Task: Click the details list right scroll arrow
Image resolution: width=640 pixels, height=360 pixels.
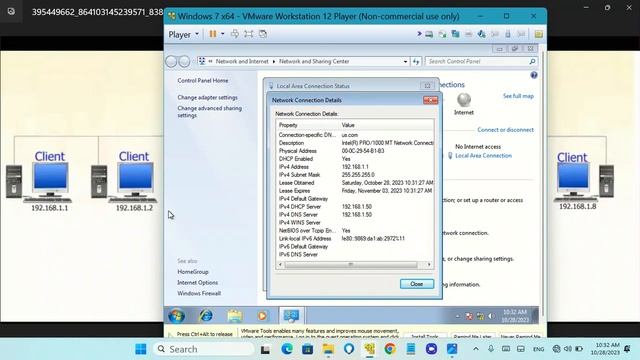Action: [429, 264]
